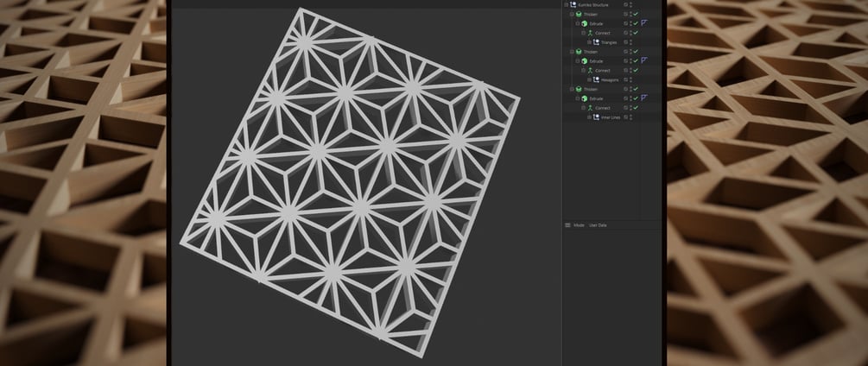Select the Extrude name above Hexagons' Connect

(x=596, y=60)
